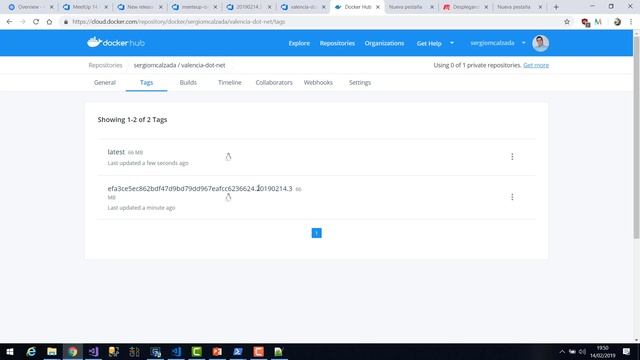This screenshot has height=360, width=640.
Task: Open Visual Studio Code from taskbar
Action: pos(176,351)
